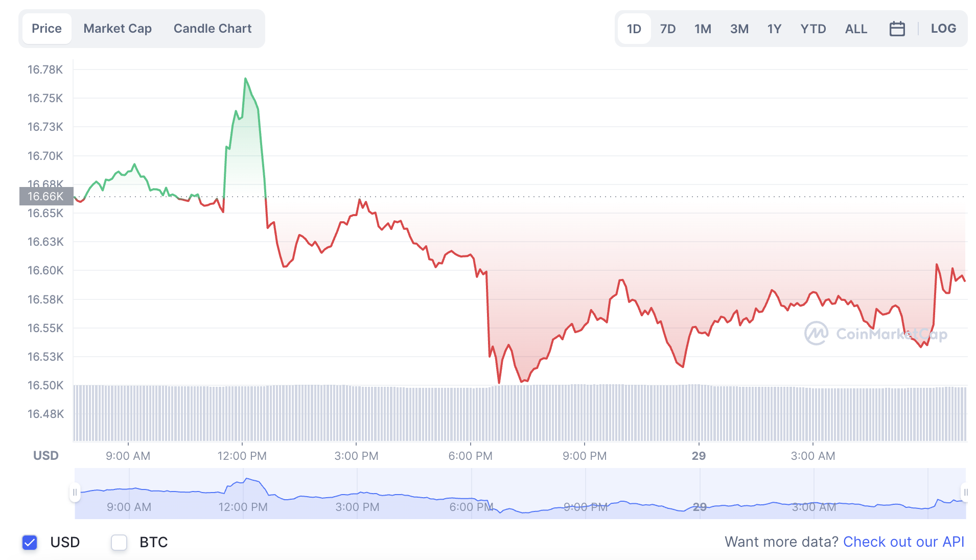Display the 1Y price history
The width and height of the screenshot is (976, 560).
coord(774,29)
